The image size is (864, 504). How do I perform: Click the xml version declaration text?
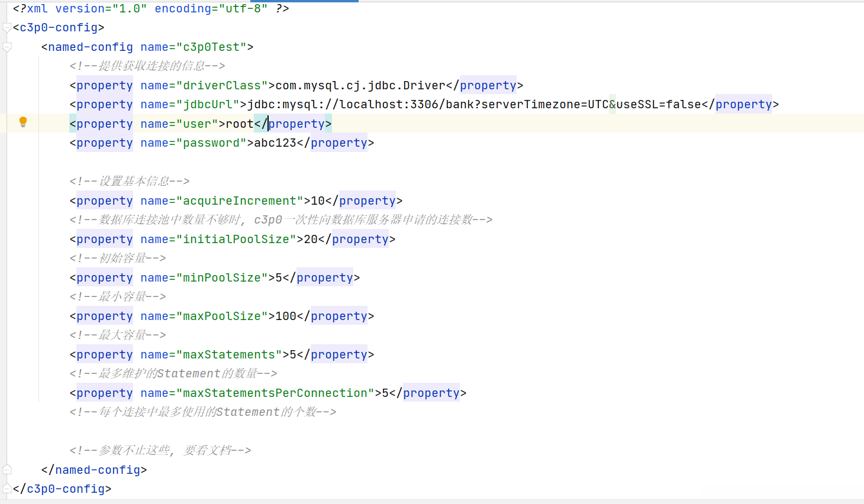(151, 9)
